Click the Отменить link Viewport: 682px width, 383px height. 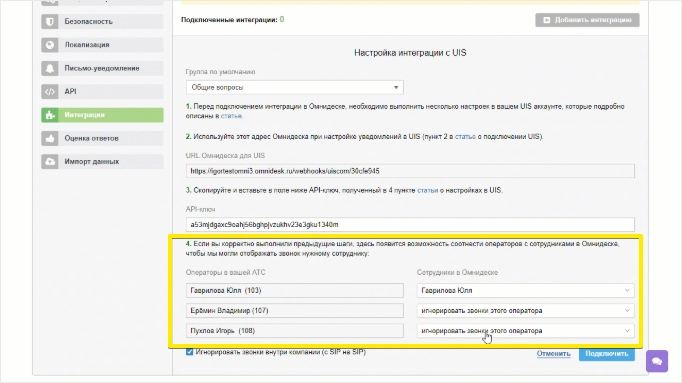[x=553, y=353]
